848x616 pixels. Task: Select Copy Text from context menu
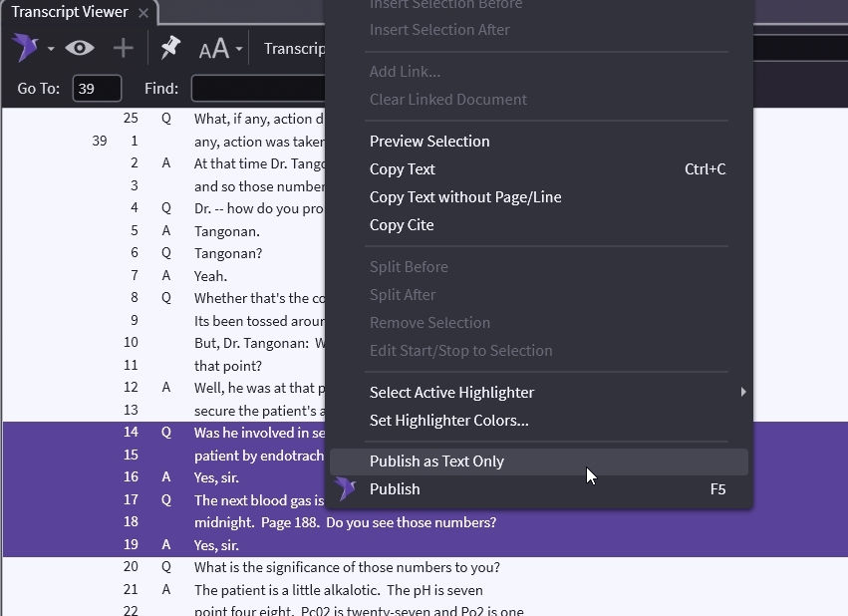[x=403, y=169]
